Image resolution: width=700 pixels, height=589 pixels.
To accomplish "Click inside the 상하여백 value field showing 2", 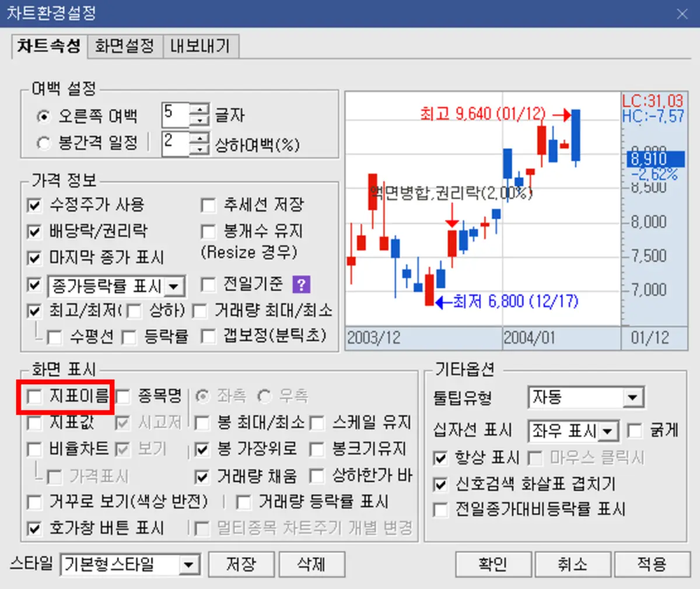I will [x=175, y=142].
